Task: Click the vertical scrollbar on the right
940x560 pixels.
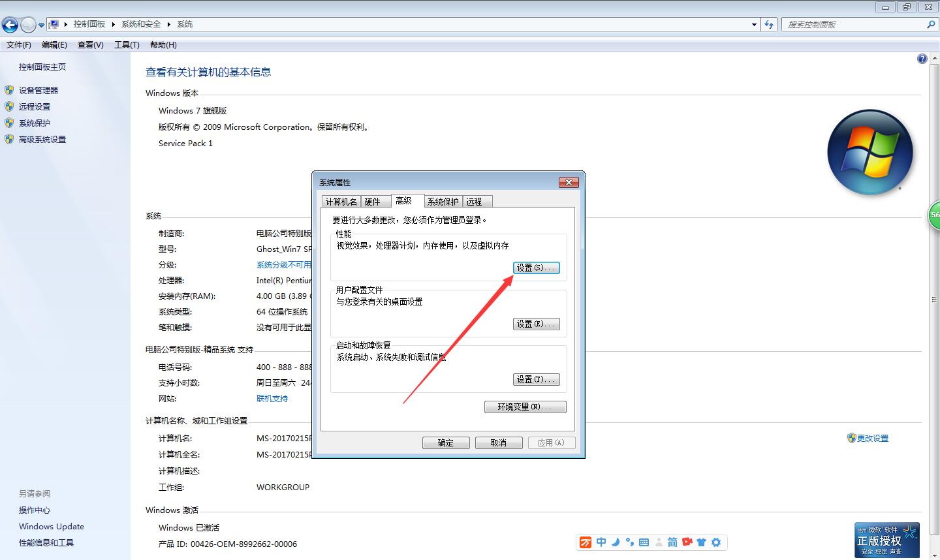Action: (x=934, y=299)
